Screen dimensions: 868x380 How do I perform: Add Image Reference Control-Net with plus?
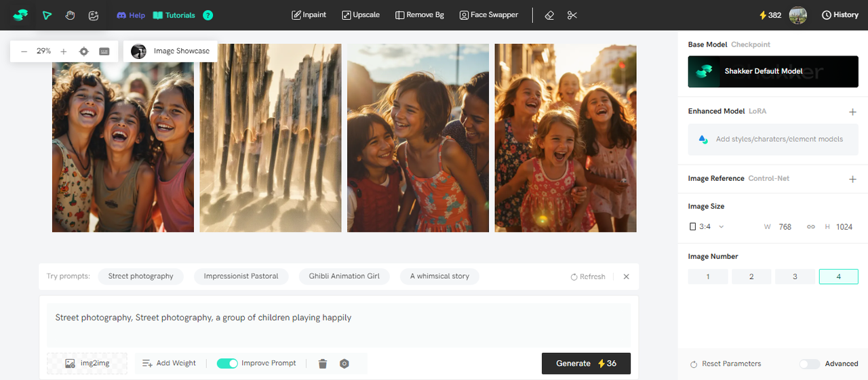point(852,180)
